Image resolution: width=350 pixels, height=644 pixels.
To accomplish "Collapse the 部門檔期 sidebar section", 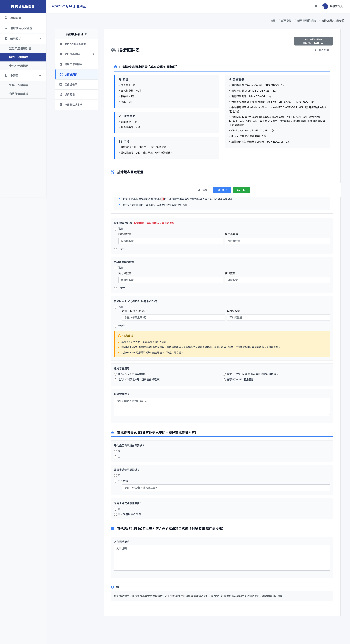I will (40, 39).
